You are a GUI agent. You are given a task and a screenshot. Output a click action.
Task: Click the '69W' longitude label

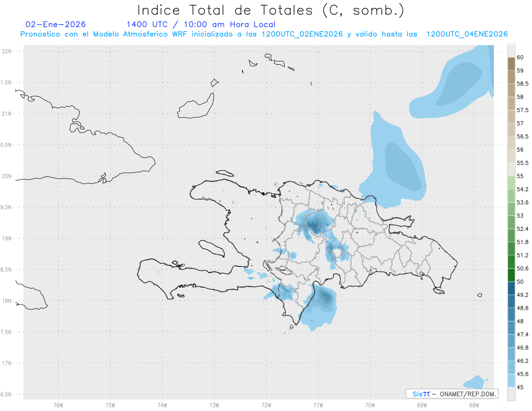[x=422, y=405]
